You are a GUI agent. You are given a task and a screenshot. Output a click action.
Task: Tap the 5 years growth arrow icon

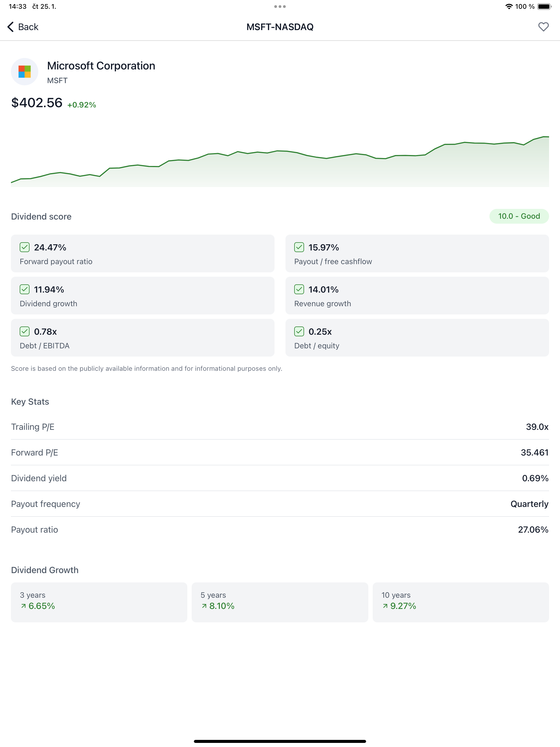(x=204, y=606)
